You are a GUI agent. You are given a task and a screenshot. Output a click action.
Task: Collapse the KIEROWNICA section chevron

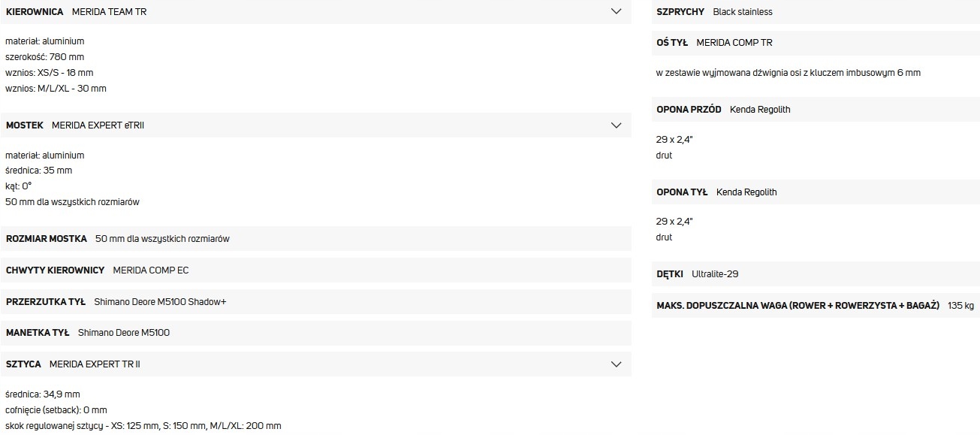(x=617, y=11)
